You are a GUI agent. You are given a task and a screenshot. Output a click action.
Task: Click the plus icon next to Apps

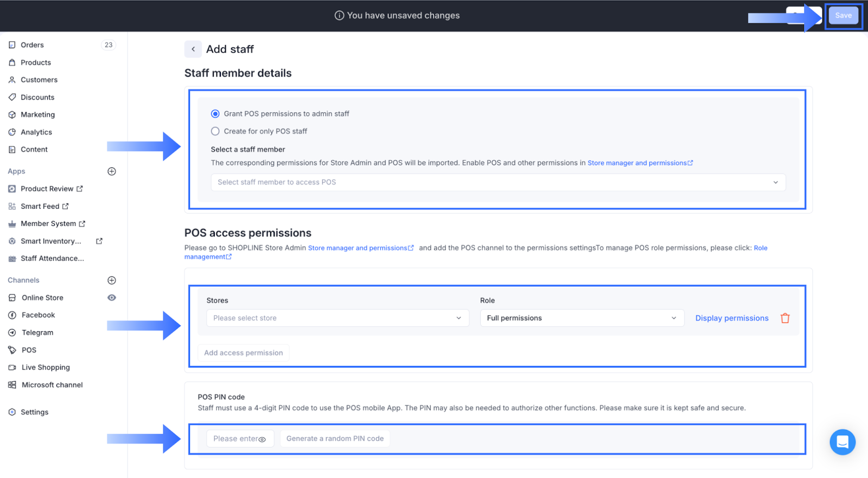tap(112, 171)
